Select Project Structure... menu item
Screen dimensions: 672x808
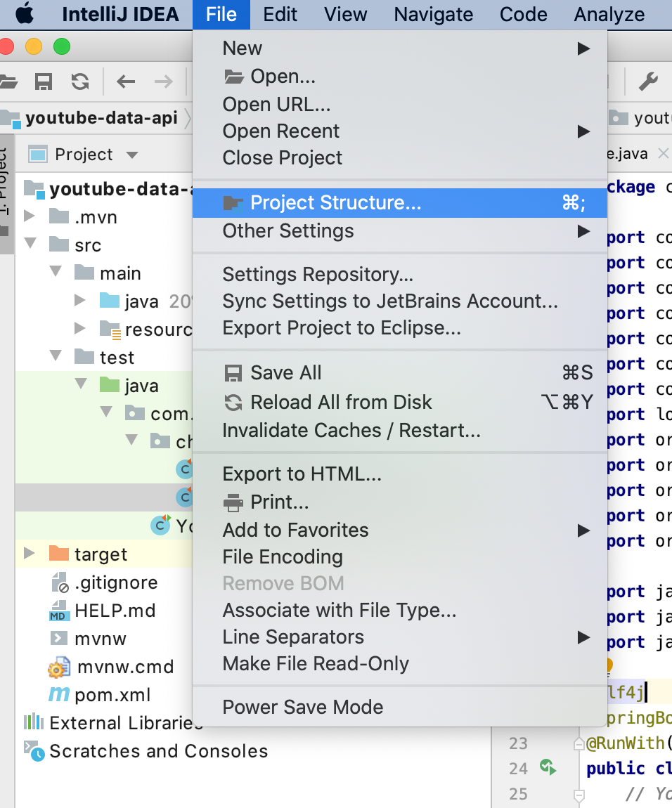(400, 202)
